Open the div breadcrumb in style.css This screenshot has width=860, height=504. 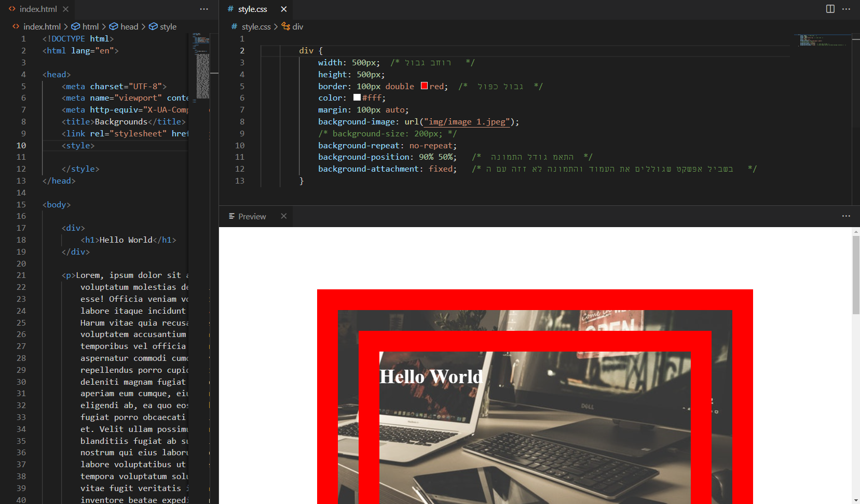pyautogui.click(x=297, y=26)
